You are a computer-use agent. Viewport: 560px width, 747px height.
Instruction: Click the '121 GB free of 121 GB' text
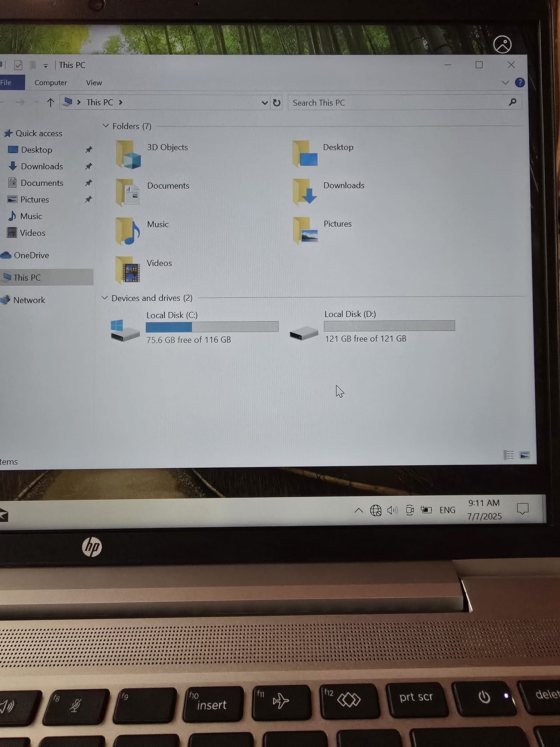[x=365, y=339]
